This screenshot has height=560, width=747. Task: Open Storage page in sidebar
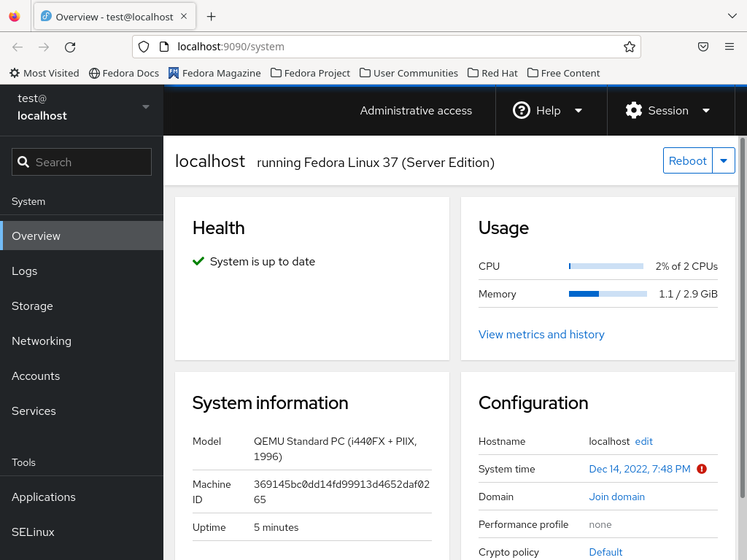(82, 306)
